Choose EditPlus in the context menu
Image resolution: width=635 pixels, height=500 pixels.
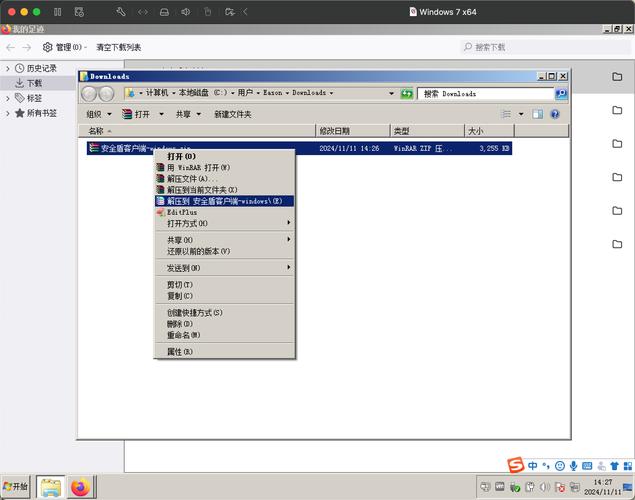pos(225,212)
